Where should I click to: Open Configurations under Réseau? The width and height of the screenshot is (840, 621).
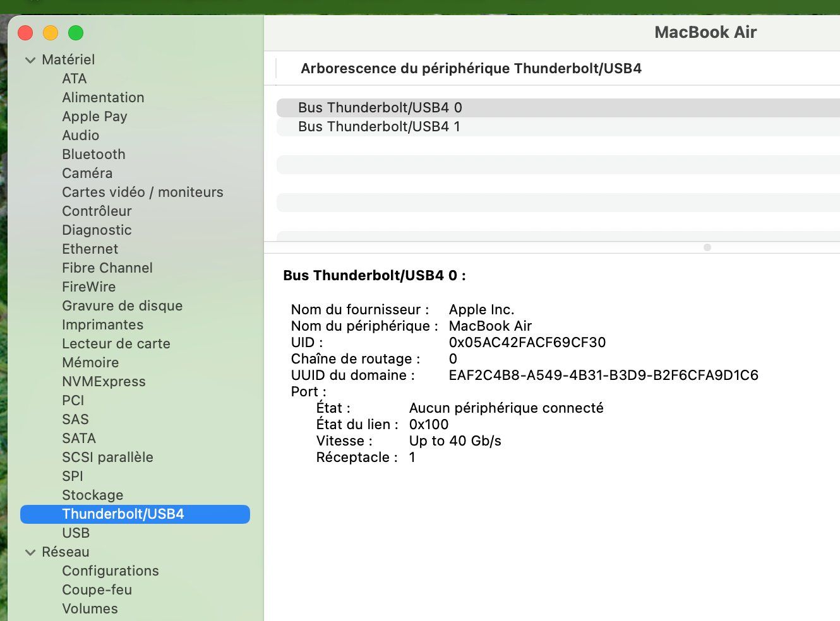click(x=111, y=571)
